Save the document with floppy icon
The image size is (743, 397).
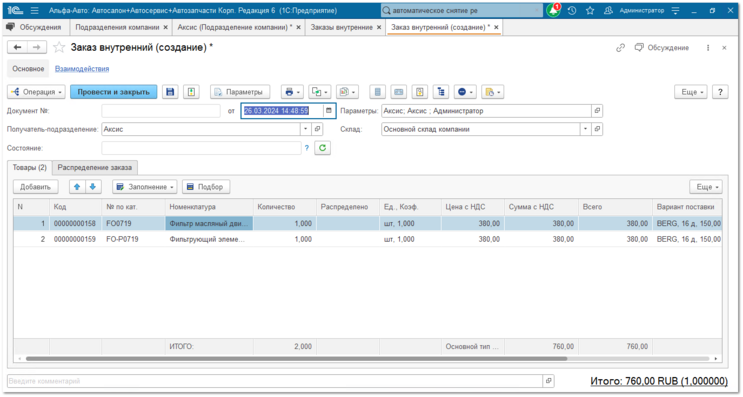[170, 92]
